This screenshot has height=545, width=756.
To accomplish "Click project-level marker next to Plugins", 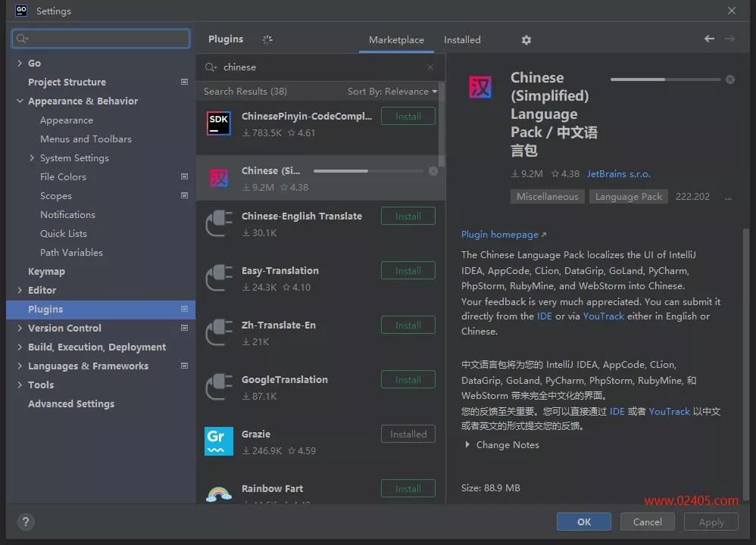I will [184, 309].
